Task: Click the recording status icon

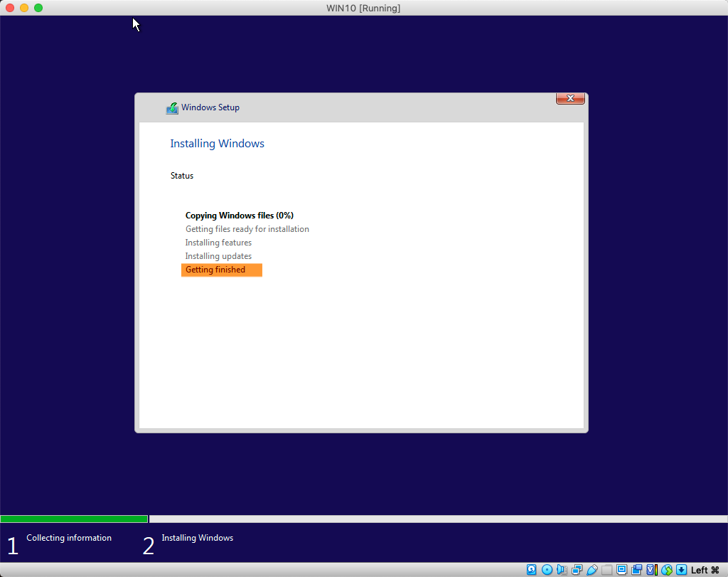Action: [x=636, y=570]
